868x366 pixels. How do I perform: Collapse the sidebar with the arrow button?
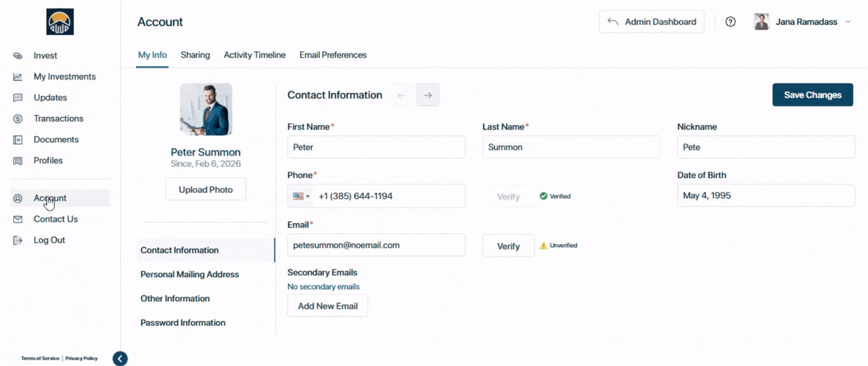pyautogui.click(x=120, y=358)
